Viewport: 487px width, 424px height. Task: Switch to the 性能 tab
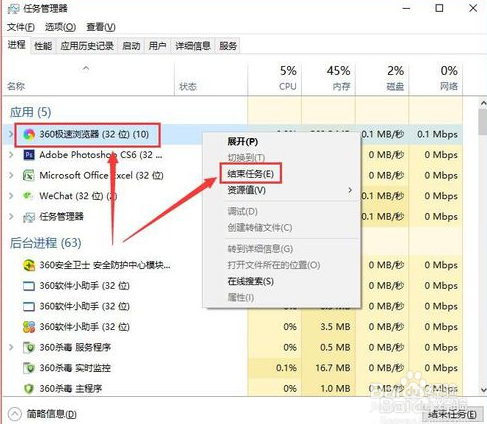(x=43, y=46)
